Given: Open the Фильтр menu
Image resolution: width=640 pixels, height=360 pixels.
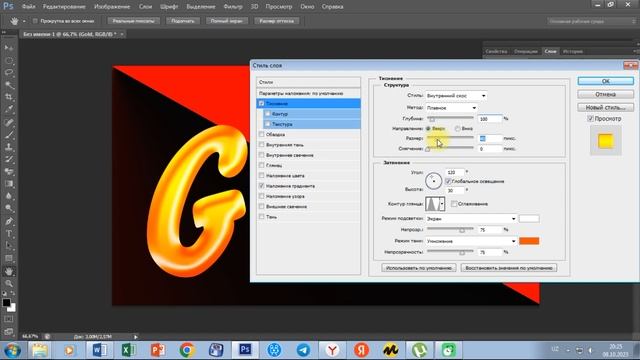Looking at the screenshot, I should 233,7.
